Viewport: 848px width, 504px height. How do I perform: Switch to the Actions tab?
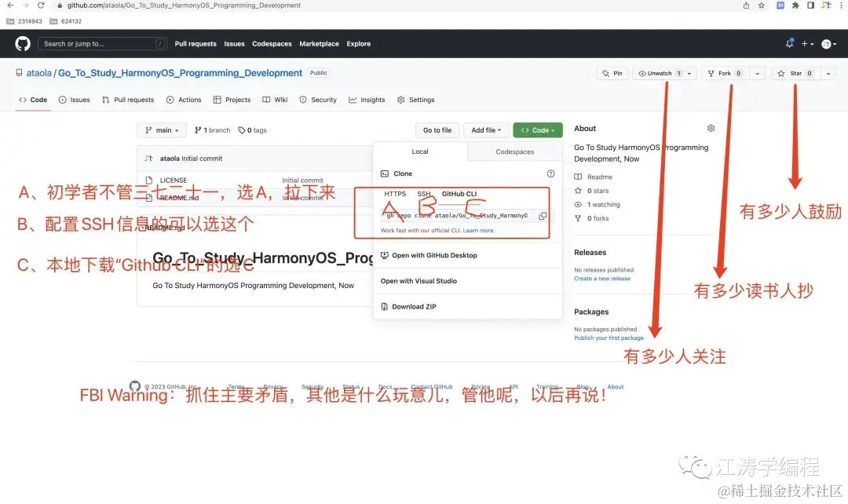coord(184,100)
